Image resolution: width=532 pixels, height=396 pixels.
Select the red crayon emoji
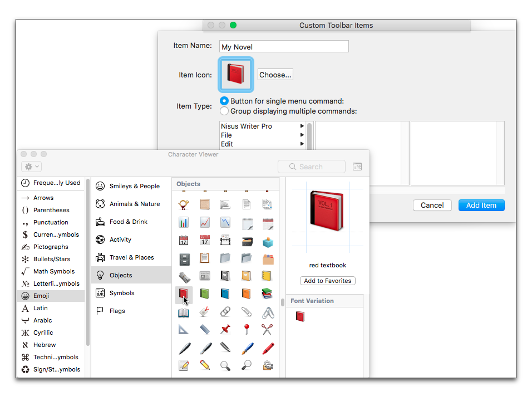267,348
